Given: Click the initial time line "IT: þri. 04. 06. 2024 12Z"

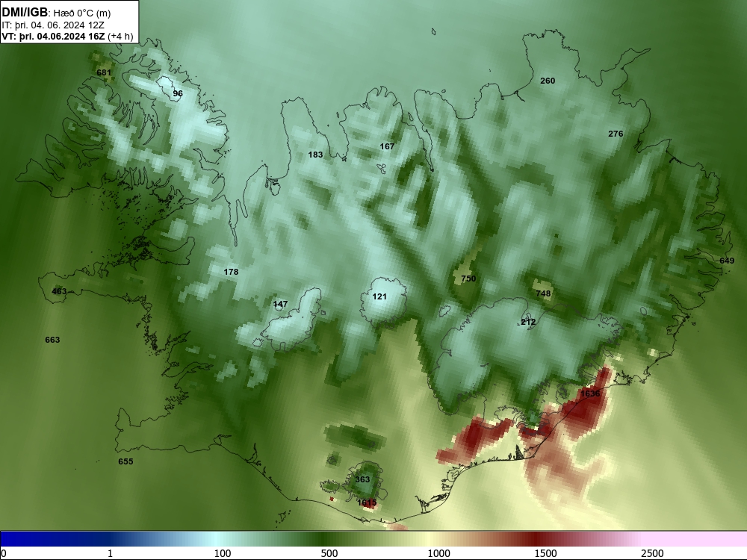Looking at the screenshot, I should tap(53, 25).
